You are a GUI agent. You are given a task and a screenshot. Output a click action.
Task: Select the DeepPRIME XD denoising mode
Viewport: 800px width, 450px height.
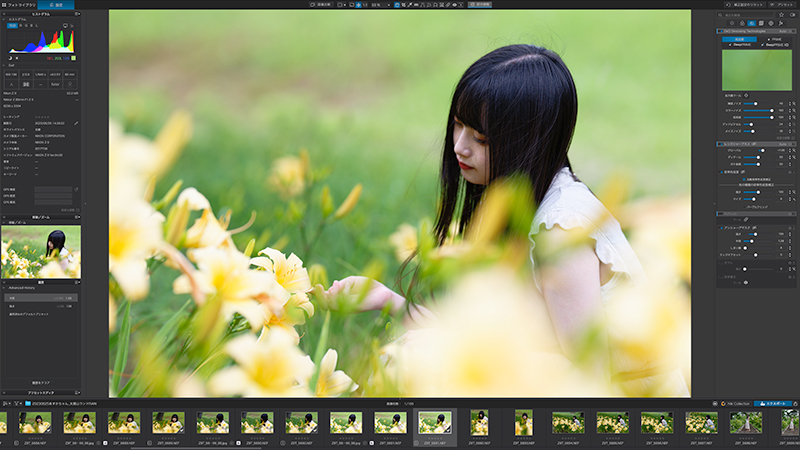pyautogui.click(x=774, y=44)
